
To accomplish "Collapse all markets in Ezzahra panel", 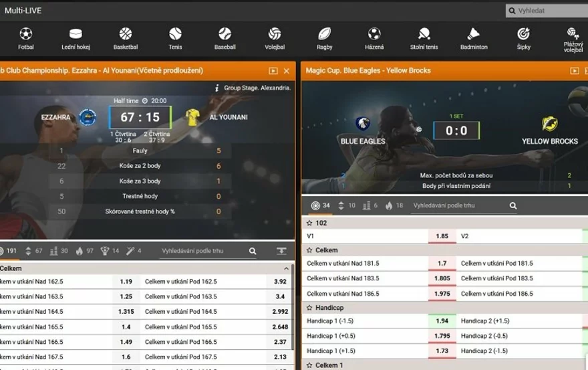I will pos(281,251).
